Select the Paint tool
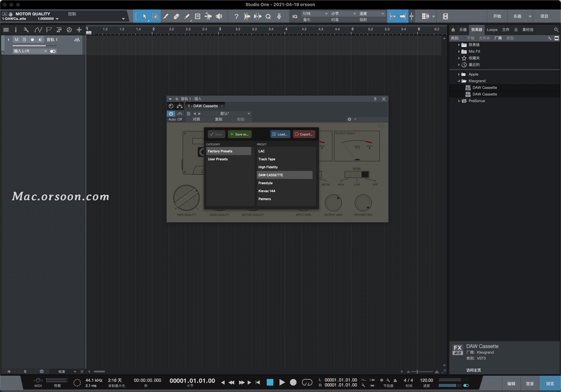This screenshot has width=561, height=392. pos(187,16)
